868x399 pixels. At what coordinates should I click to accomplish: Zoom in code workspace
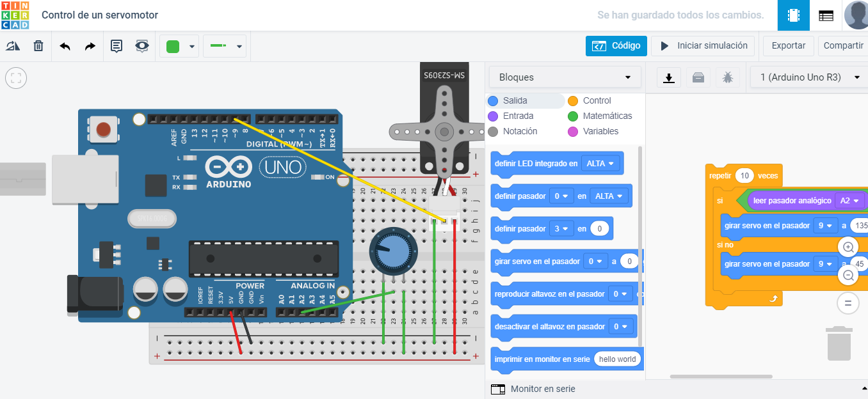[848, 247]
